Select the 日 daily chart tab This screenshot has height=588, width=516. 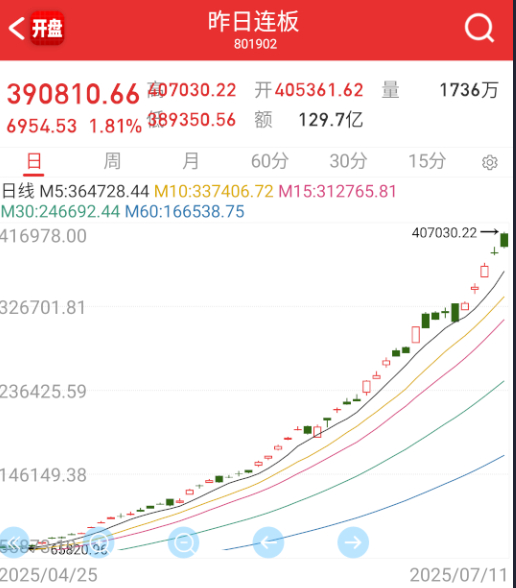[x=34, y=161]
